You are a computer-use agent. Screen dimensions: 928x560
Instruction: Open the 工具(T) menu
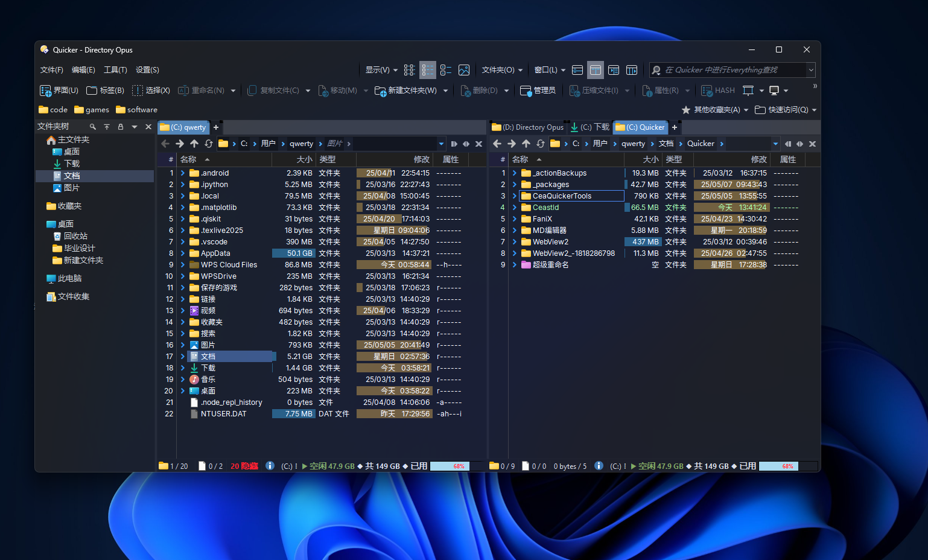click(x=115, y=70)
